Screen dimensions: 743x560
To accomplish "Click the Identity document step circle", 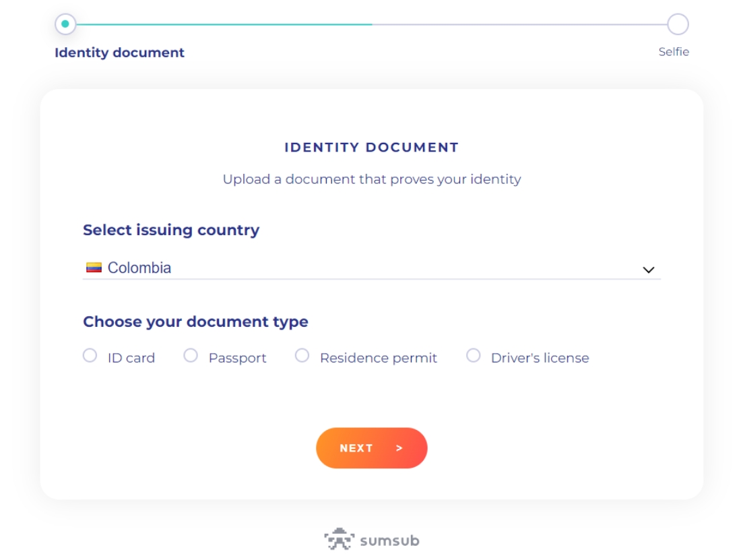I will pos(65,24).
